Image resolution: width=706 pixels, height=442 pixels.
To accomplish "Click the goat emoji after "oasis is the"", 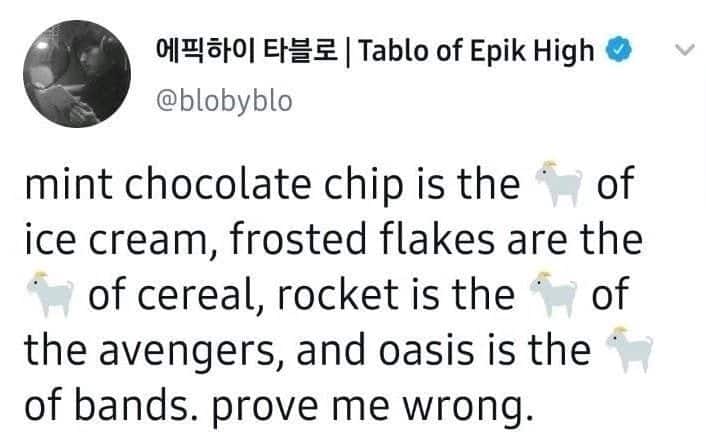I will (x=629, y=351).
